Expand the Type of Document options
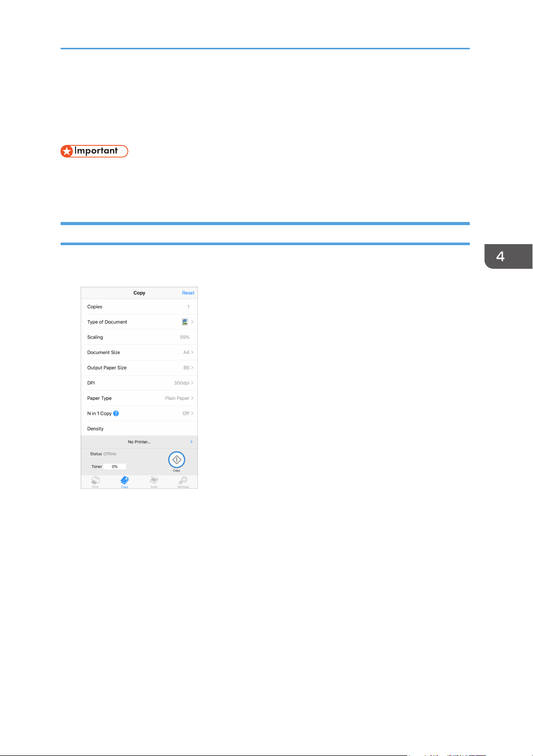The width and height of the screenshot is (533, 756). [192, 322]
